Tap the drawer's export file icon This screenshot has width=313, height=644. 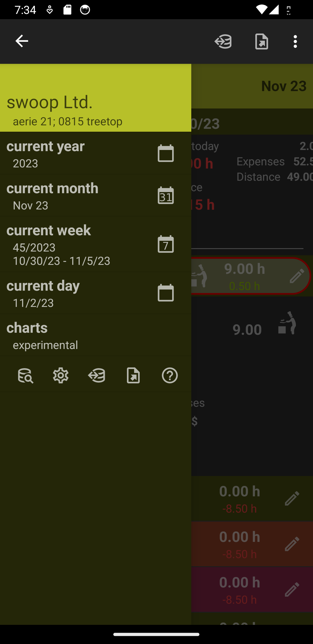point(133,376)
